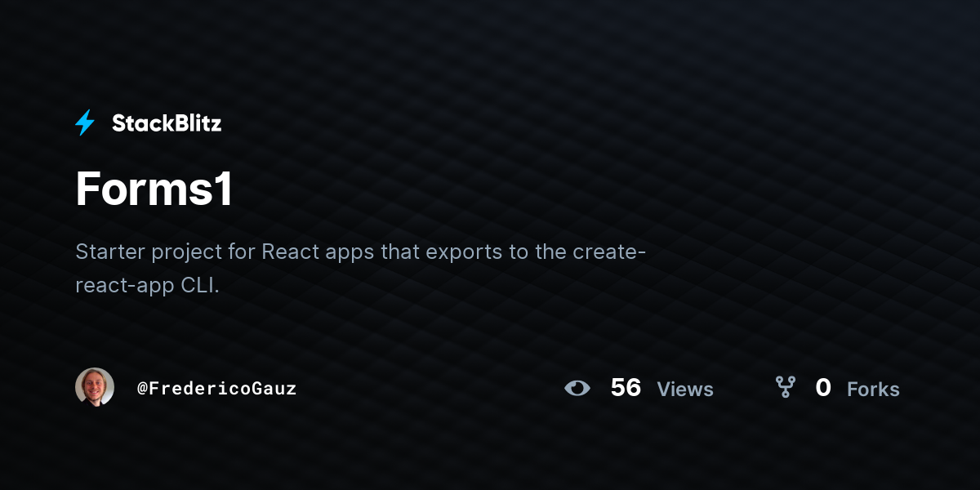
Task: Visit the @FredericoGauz username link
Action: tap(216, 389)
